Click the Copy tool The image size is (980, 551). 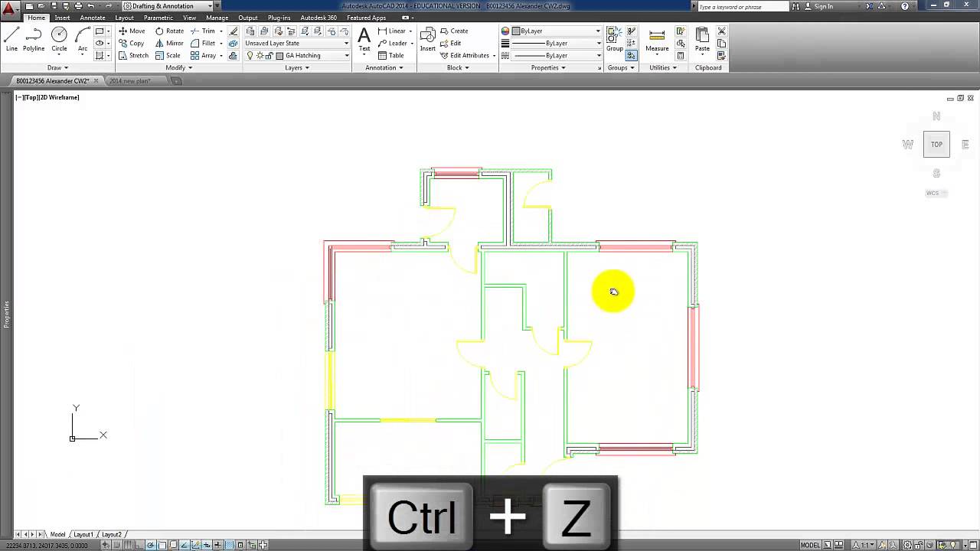pos(132,44)
